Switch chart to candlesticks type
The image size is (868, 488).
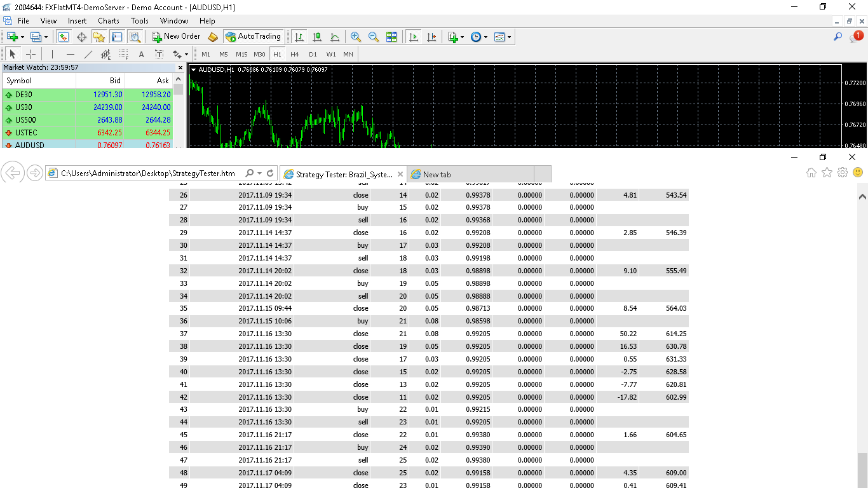(x=317, y=37)
